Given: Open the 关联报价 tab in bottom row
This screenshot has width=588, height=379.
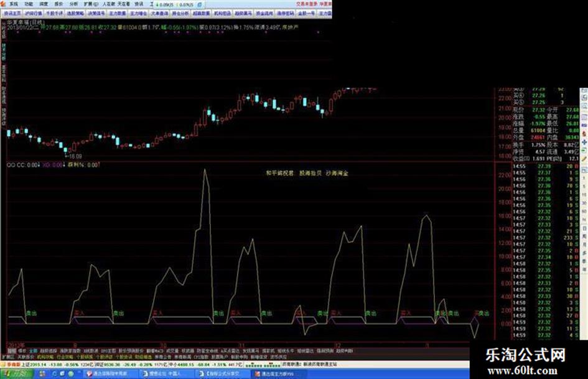Looking at the screenshot, I should tap(26, 357).
